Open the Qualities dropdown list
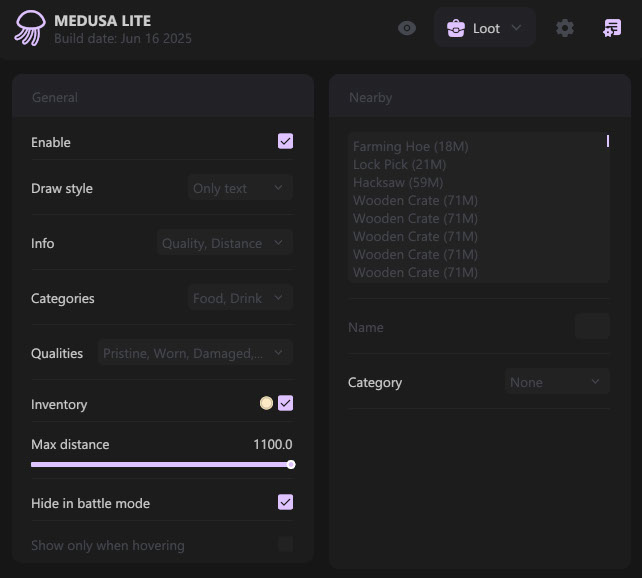This screenshot has width=642, height=578. tap(196, 353)
